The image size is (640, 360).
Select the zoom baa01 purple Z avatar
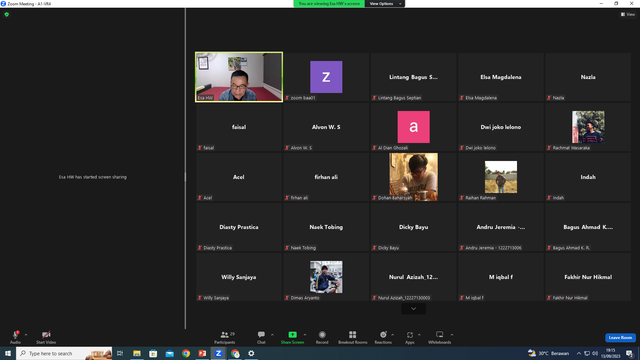[326, 77]
